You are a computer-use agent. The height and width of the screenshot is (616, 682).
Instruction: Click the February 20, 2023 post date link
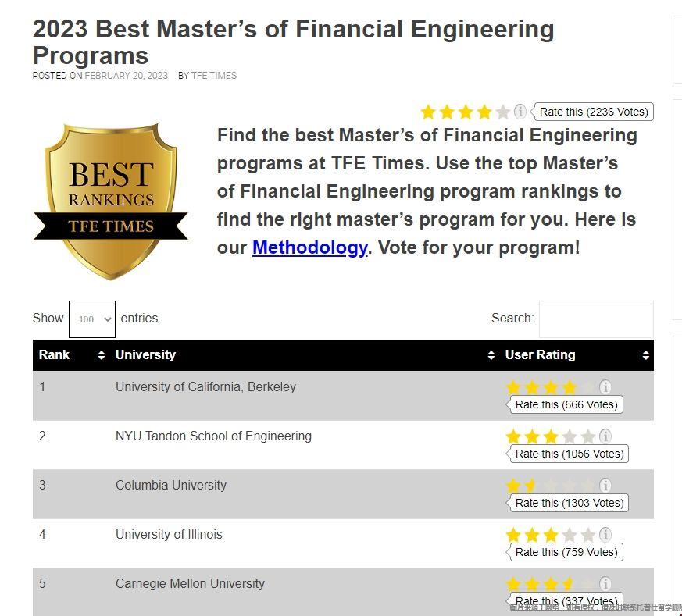(x=126, y=76)
